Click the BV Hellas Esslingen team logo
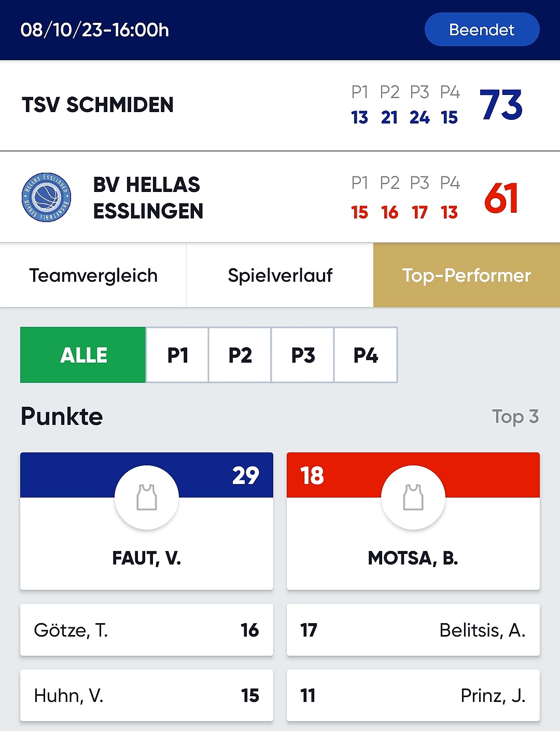Viewport: 560px width, 731px height. click(46, 197)
